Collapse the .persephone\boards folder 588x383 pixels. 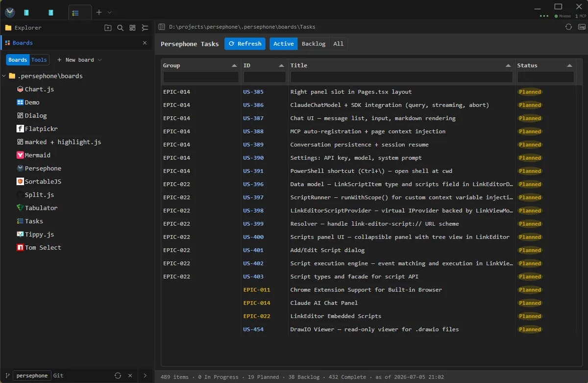4,76
